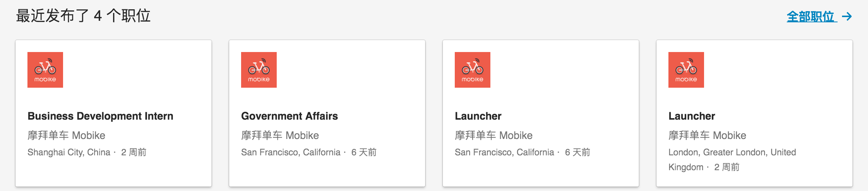Screen dimensions: 868x191
Task: Open the Government Affairs job title
Action: pos(289,116)
